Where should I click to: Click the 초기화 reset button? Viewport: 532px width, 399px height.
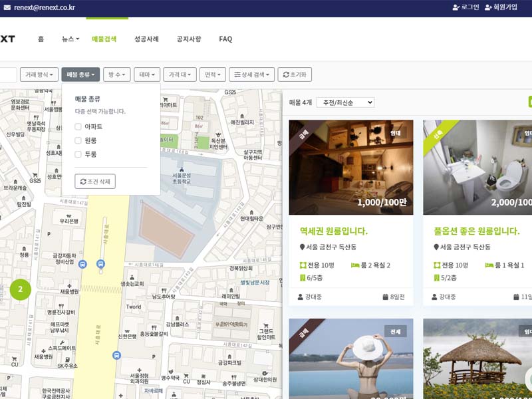(295, 74)
